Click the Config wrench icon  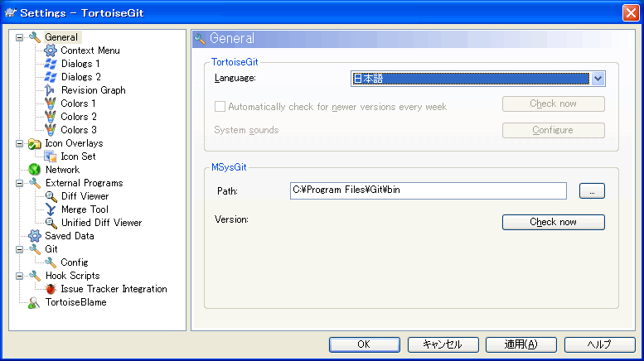tap(50, 262)
